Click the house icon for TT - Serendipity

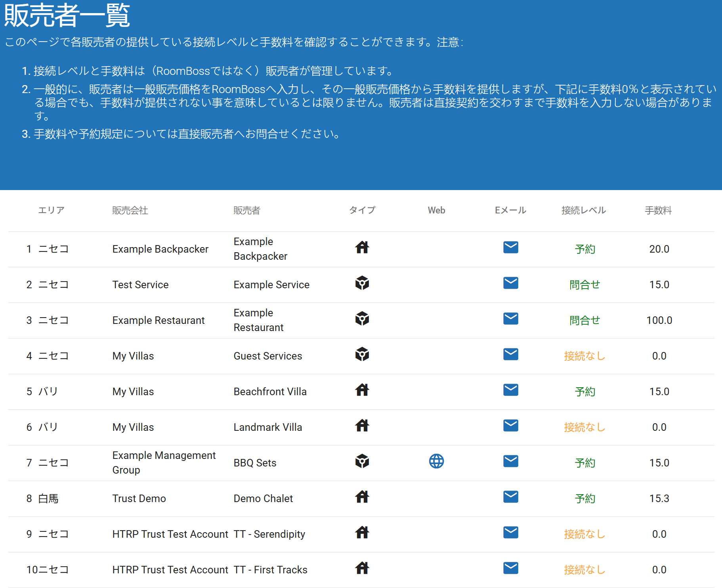362,533
